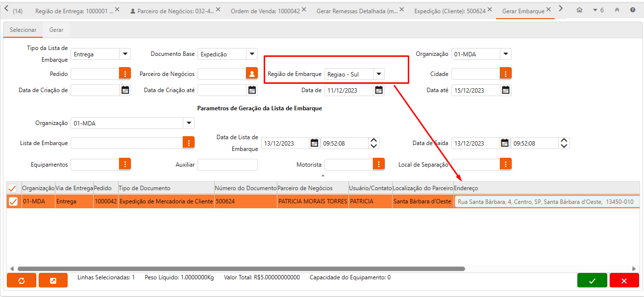Cancel with the red X button
The height and width of the screenshot is (297, 644).
pyautogui.click(x=624, y=280)
